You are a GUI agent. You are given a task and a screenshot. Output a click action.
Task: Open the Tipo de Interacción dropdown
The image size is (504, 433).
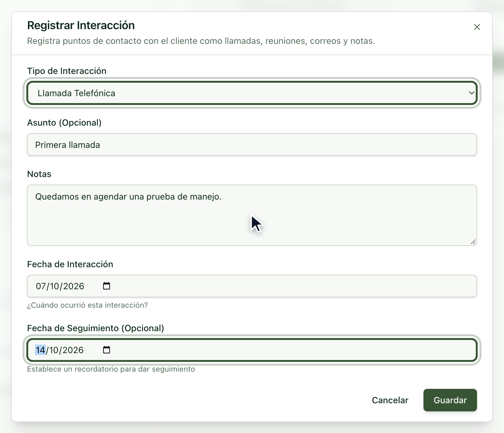pos(252,93)
